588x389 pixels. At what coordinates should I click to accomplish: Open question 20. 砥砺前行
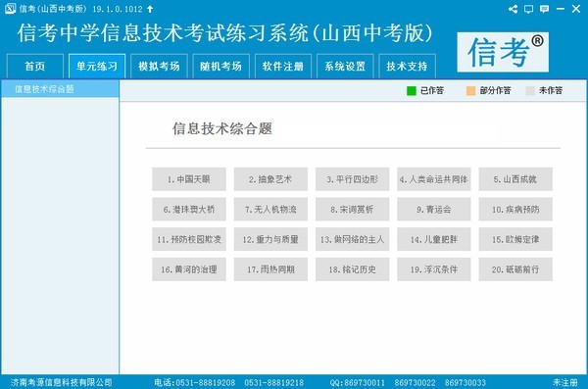pyautogui.click(x=515, y=269)
